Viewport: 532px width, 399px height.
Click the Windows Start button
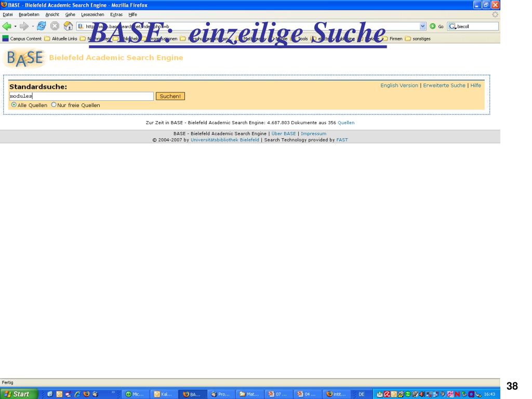tap(19, 394)
